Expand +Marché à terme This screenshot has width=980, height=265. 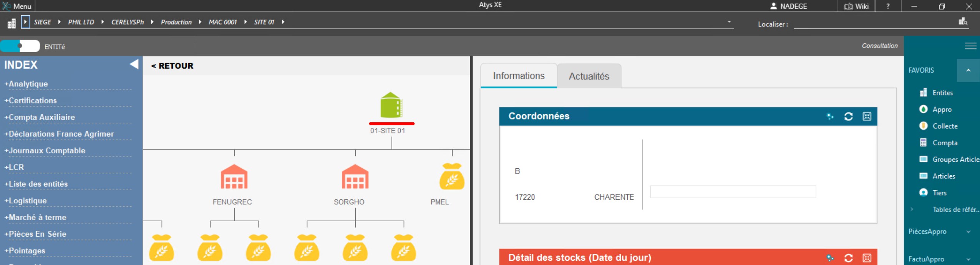pyautogui.click(x=35, y=217)
